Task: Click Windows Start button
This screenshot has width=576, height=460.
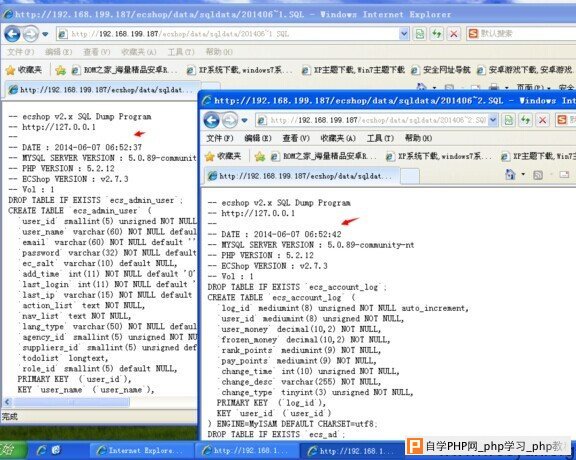Action: (13, 450)
